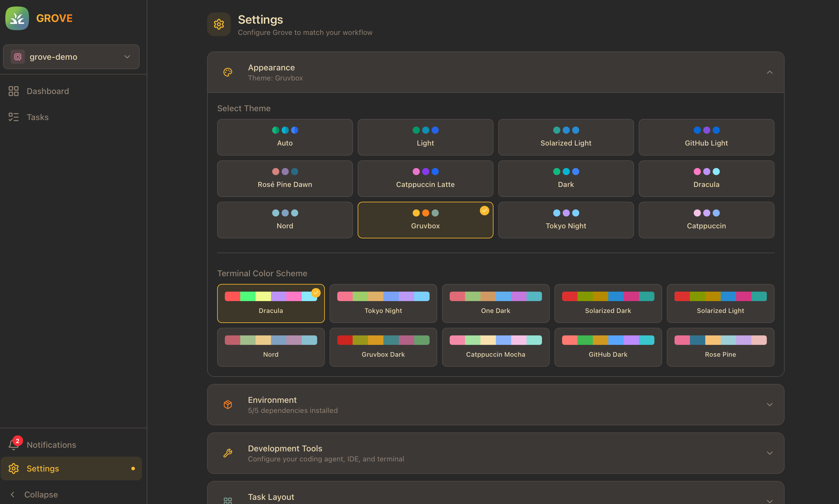The width and height of the screenshot is (839, 504).
Task: Expand the Task Layout section
Action: [769, 501]
